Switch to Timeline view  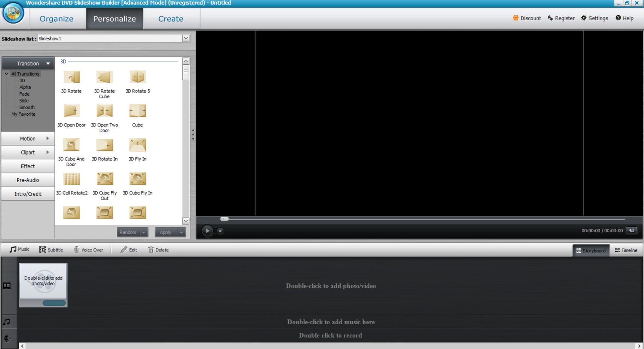(626, 250)
